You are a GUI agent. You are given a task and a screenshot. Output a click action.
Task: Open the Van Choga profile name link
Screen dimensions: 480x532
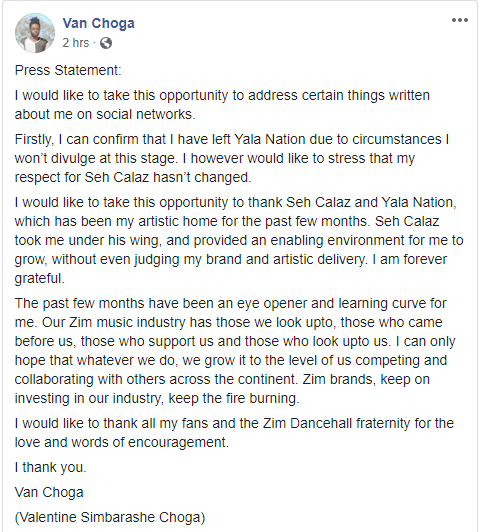[x=98, y=23]
